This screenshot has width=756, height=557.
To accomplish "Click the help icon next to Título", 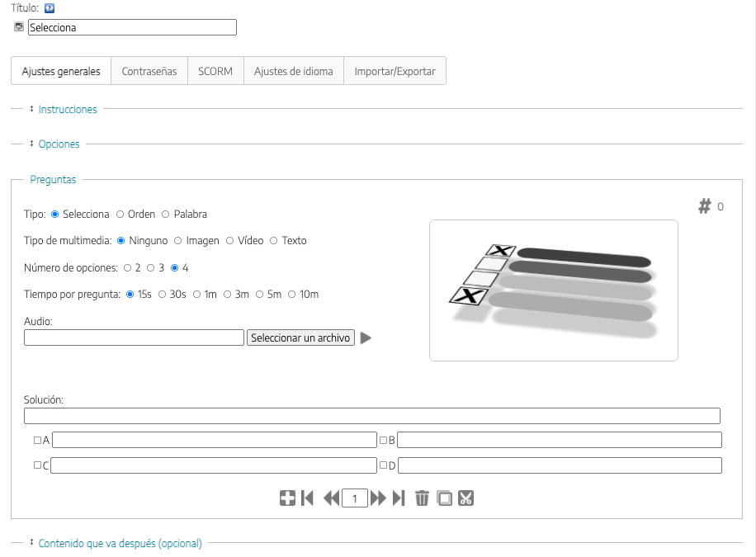I will tap(50, 8).
